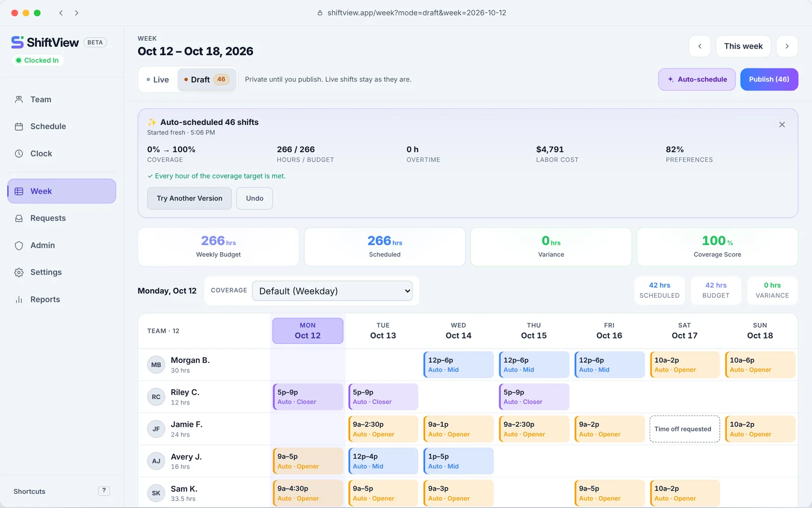This screenshot has height=508, width=812.
Task: Open Team from the sidebar
Action: click(61, 99)
